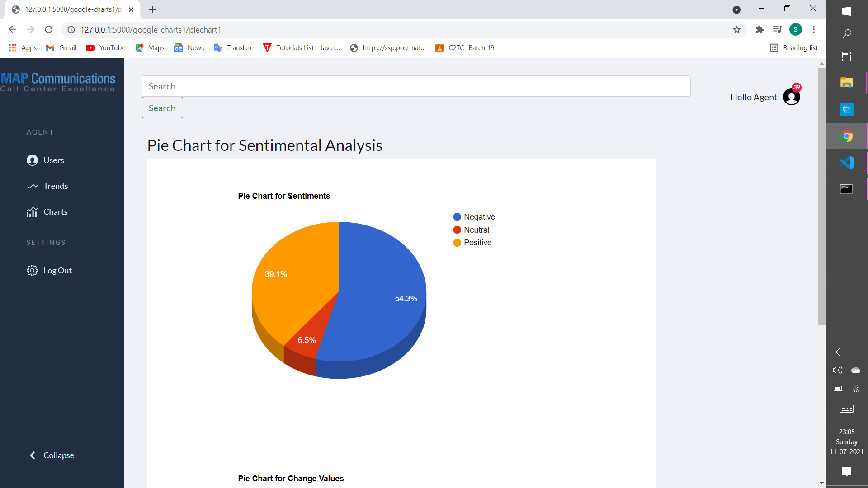Viewport: 868px width, 488px height.
Task: Open Trends from the sidebar icon
Action: pyautogui.click(x=32, y=186)
